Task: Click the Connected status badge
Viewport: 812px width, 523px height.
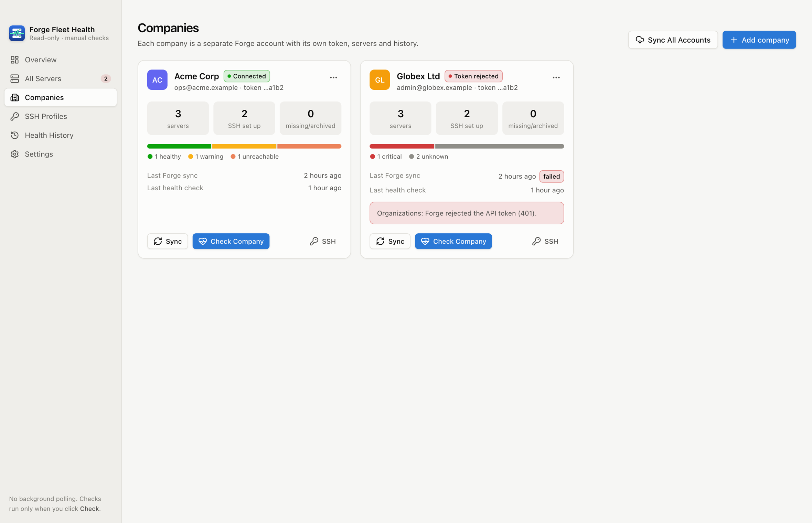Action: [247, 76]
